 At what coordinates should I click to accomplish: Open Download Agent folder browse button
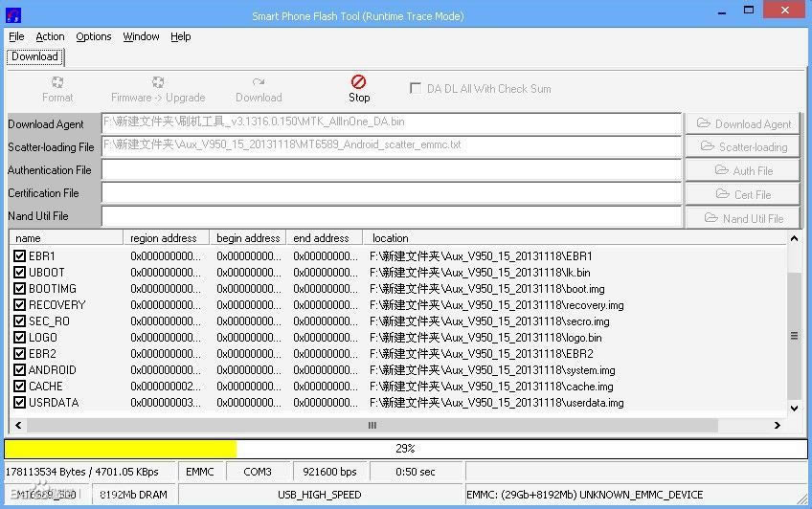coord(744,123)
